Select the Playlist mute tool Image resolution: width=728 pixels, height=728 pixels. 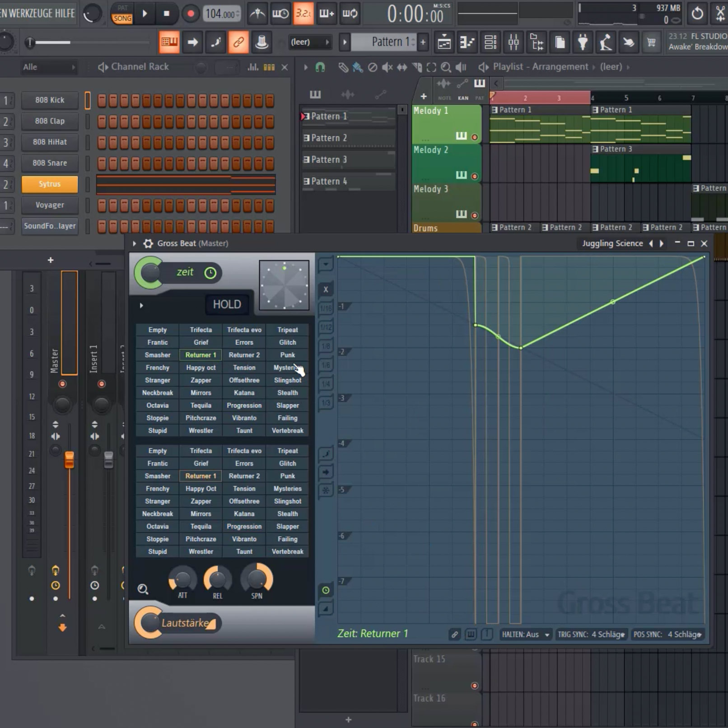(x=387, y=67)
